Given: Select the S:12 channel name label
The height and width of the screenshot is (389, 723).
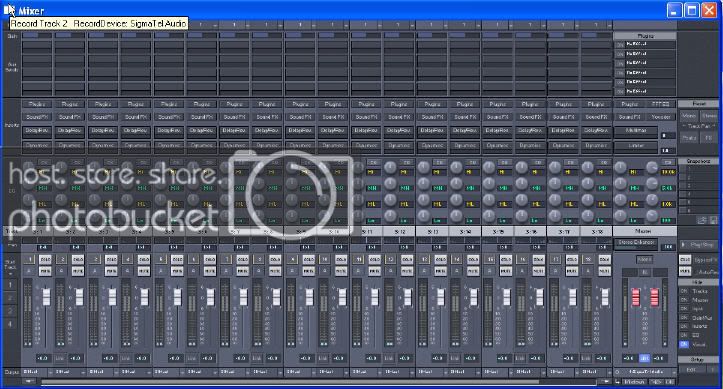Looking at the screenshot, I should (x=399, y=231).
